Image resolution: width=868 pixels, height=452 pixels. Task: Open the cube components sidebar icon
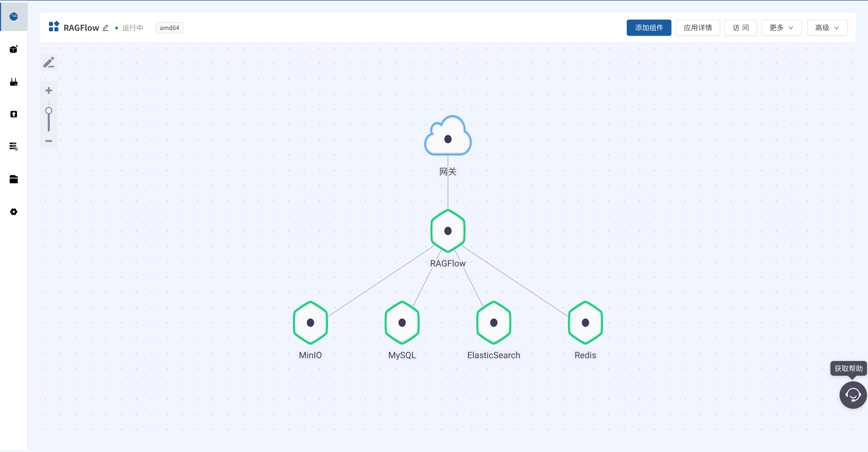(14, 49)
